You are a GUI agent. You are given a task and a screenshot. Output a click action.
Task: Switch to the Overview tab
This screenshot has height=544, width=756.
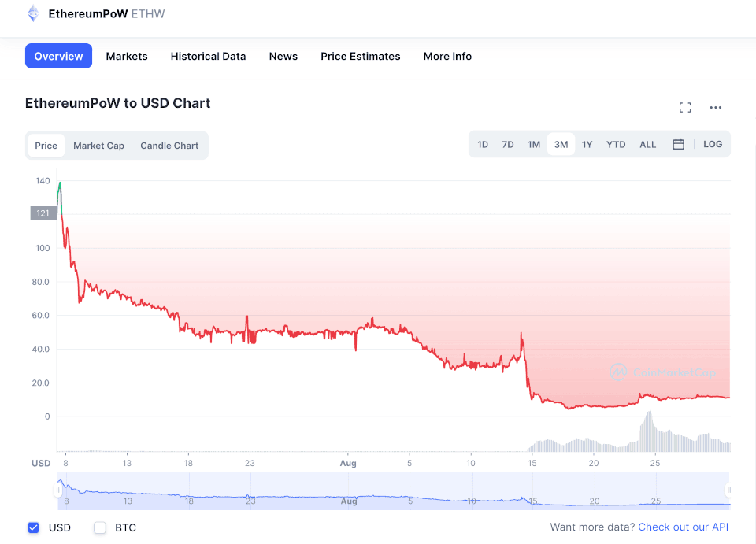[x=58, y=56]
